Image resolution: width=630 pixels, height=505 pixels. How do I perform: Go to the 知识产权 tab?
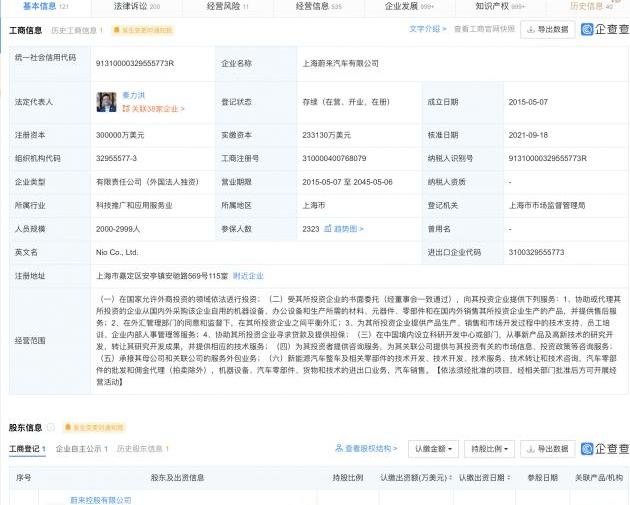(x=500, y=6)
